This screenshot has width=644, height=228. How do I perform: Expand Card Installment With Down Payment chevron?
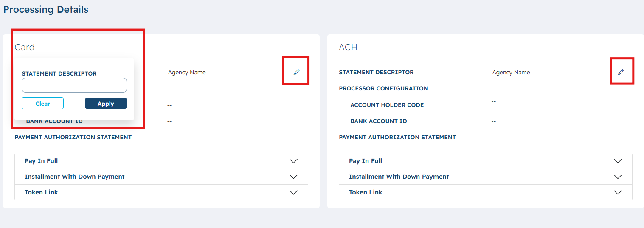[293, 177]
